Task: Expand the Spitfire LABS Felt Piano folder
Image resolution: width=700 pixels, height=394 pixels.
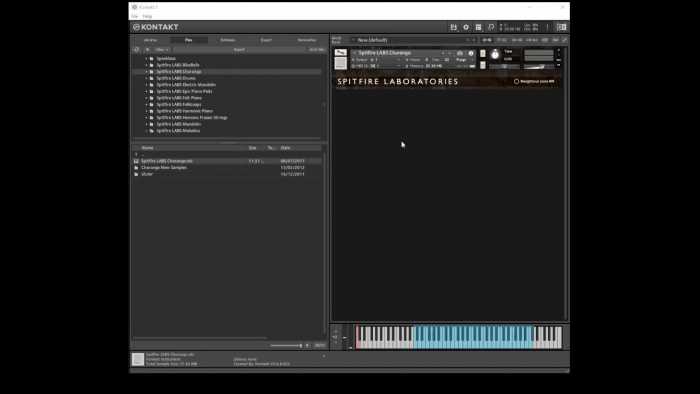Action: (146, 98)
